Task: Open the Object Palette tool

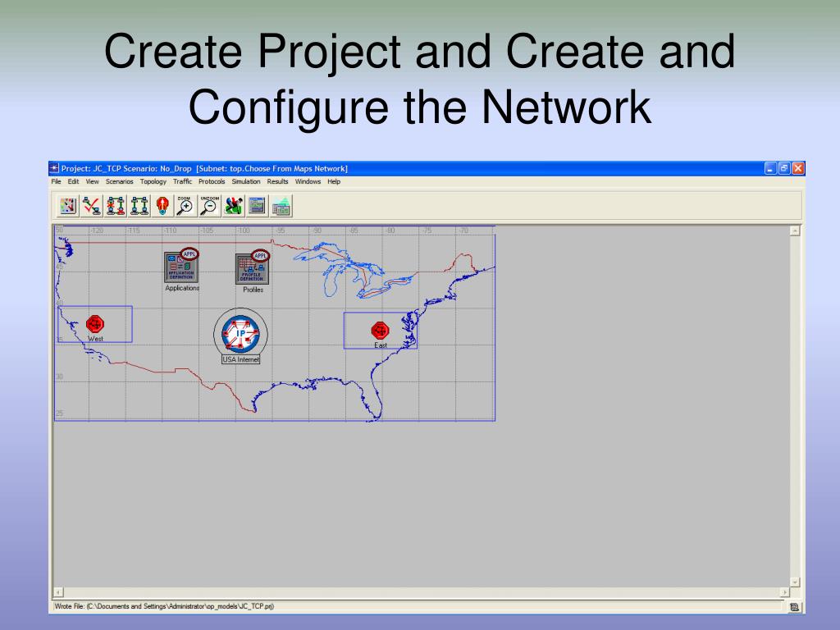Action: tap(68, 206)
